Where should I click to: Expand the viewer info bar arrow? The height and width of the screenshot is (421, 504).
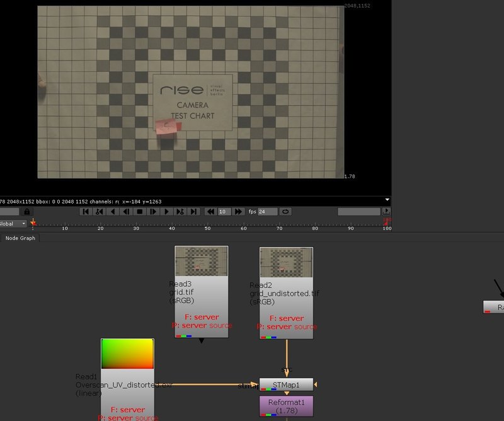click(x=387, y=200)
